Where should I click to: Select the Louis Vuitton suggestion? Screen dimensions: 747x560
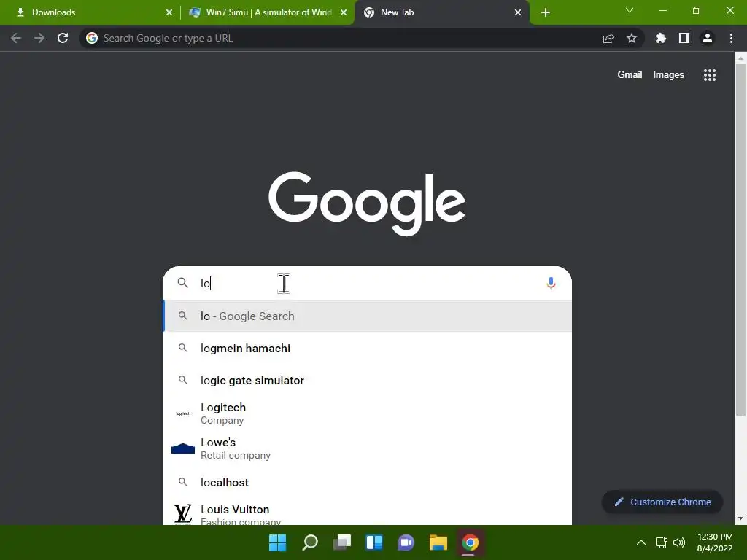(x=368, y=513)
